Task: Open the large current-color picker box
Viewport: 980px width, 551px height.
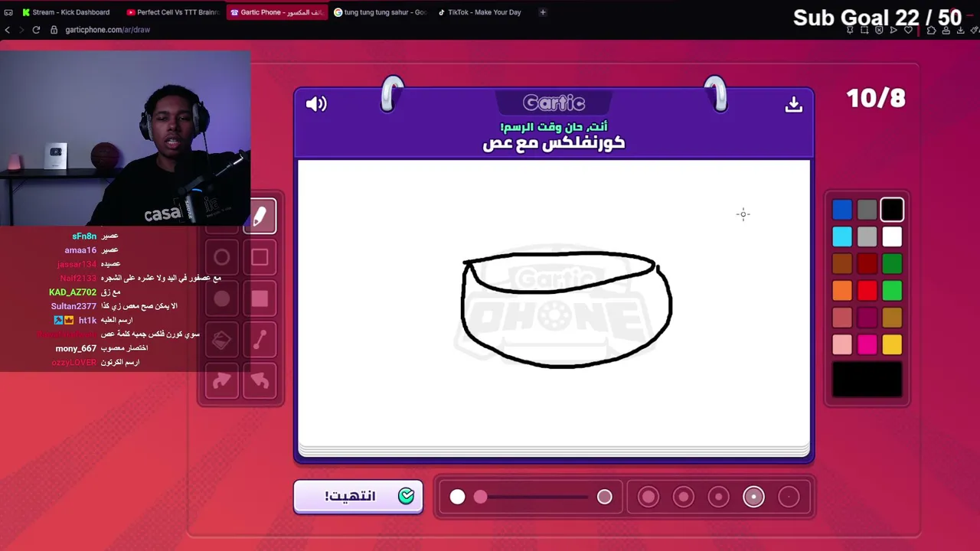Action: click(867, 380)
